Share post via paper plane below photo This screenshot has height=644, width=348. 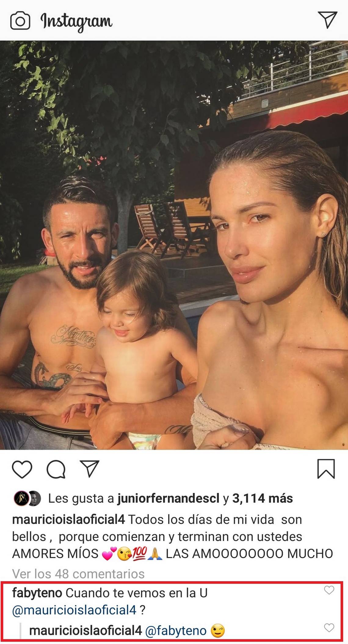tap(89, 469)
